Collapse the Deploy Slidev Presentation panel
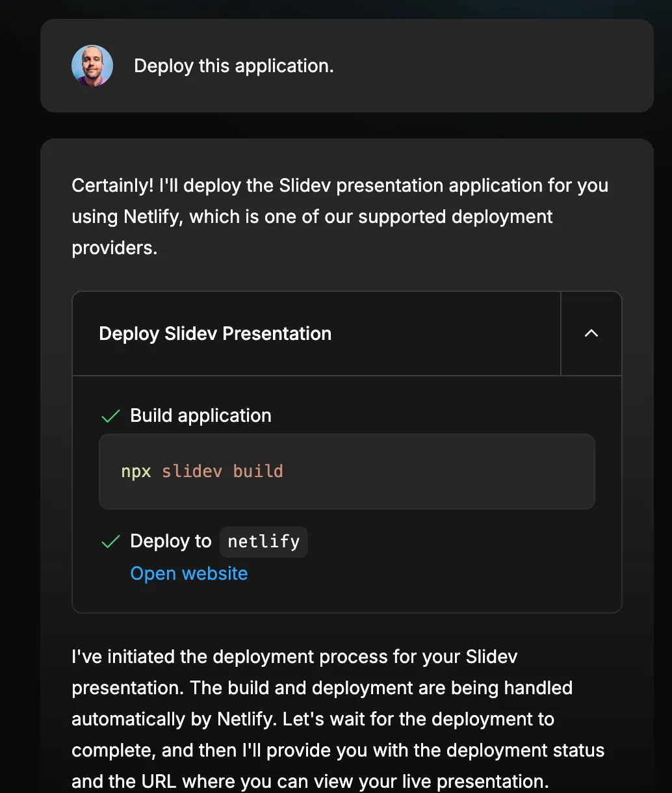Screen dimensions: 672x793 (x=591, y=333)
